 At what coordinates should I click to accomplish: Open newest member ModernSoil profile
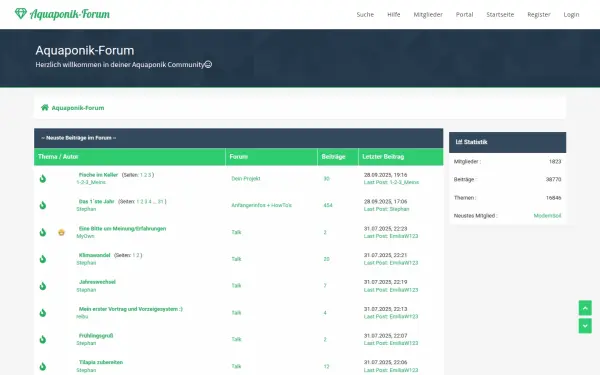547,216
